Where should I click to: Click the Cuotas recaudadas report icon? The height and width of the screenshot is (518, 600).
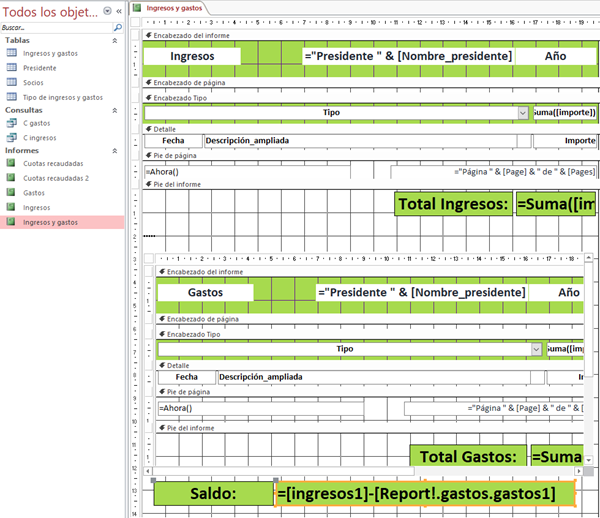click(x=11, y=163)
